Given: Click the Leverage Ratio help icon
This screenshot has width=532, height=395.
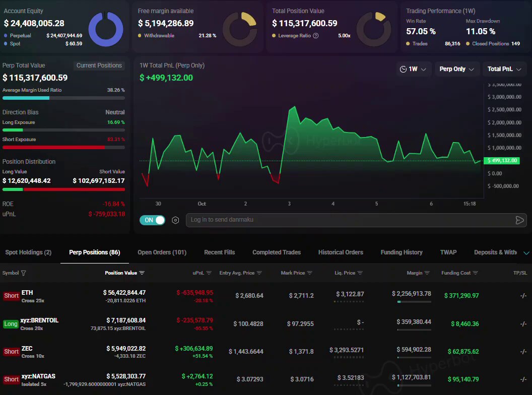Looking at the screenshot, I should pos(315,36).
